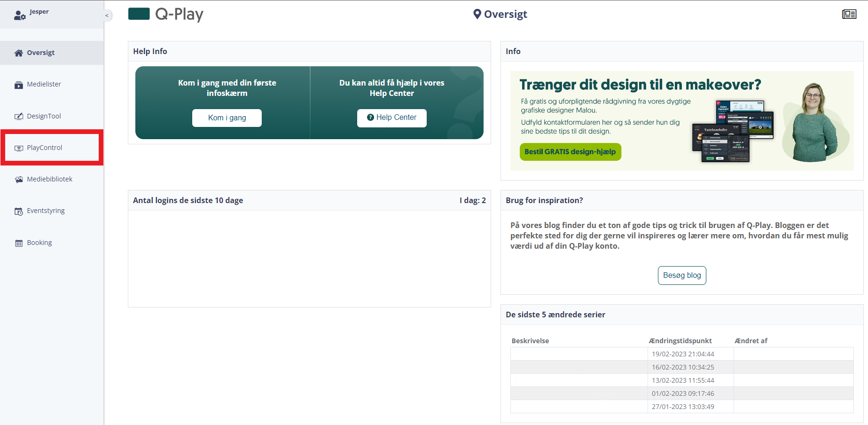The height and width of the screenshot is (425, 868).
Task: Open the news icon in top right
Action: coord(849,14)
